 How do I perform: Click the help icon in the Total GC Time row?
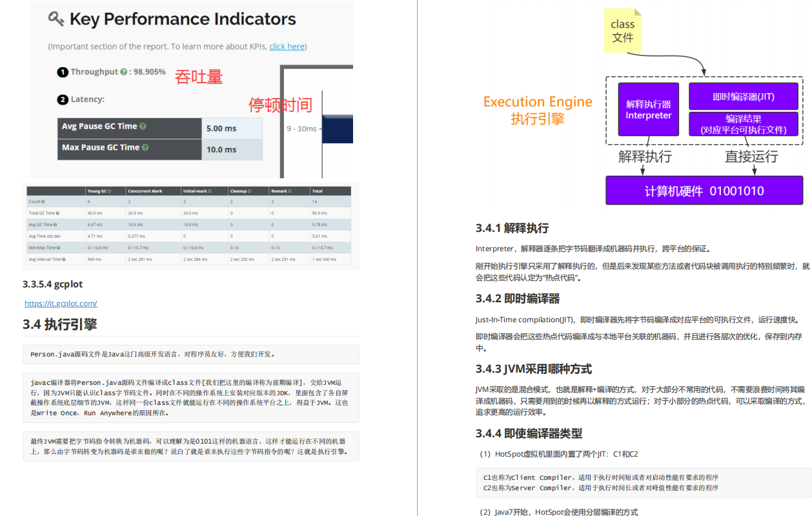click(x=57, y=213)
